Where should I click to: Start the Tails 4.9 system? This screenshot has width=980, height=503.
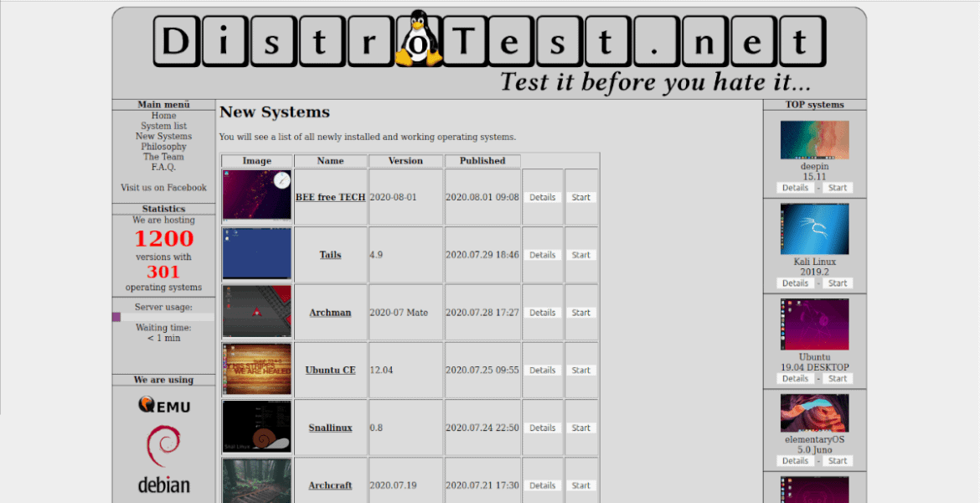tap(580, 255)
